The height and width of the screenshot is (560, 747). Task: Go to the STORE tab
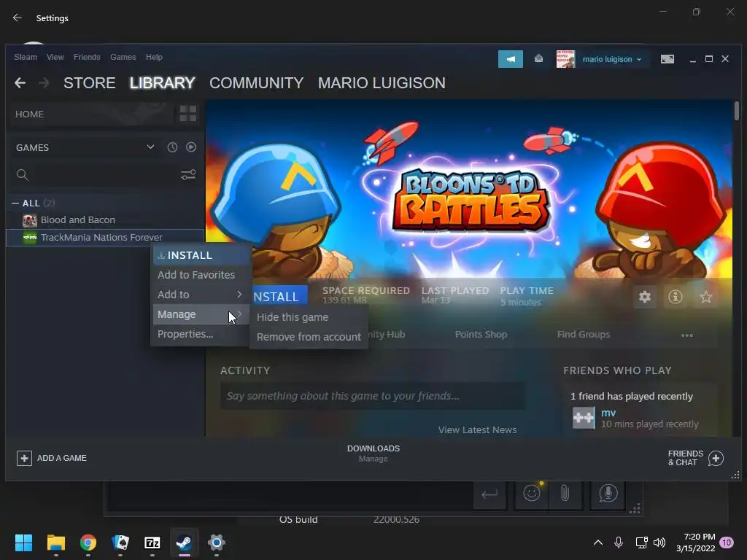pyautogui.click(x=90, y=83)
